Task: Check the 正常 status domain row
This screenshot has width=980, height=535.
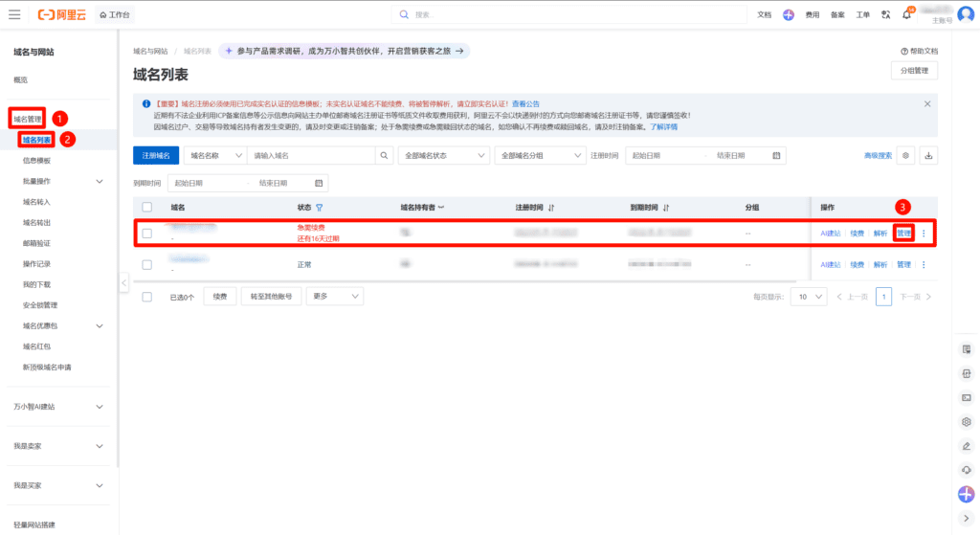Action: pos(146,265)
